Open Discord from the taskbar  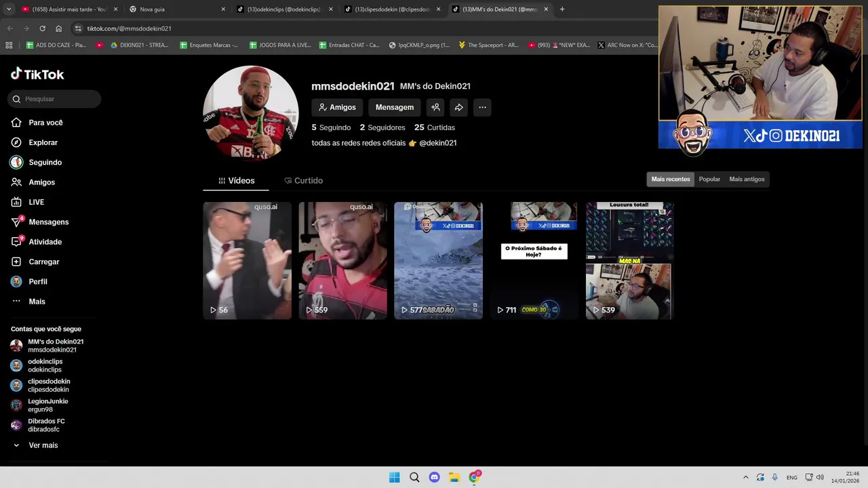click(434, 477)
